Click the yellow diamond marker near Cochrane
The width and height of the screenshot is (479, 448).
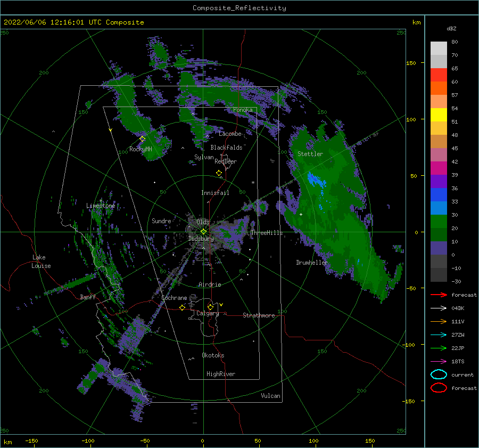182,307
